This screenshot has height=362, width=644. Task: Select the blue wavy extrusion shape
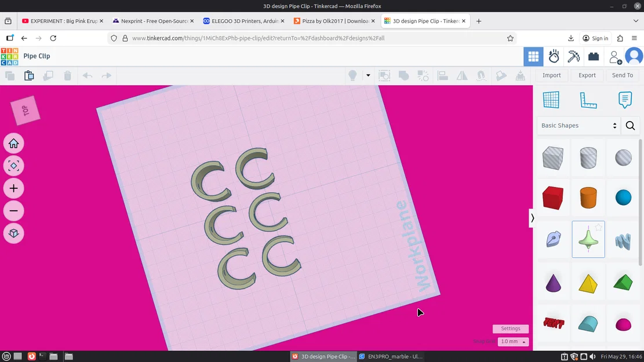coord(623,241)
